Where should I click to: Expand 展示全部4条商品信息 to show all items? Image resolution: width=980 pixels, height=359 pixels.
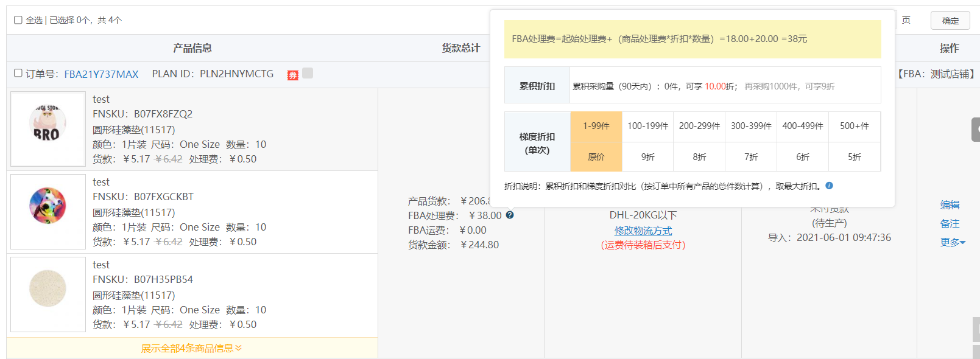pyautogui.click(x=191, y=348)
